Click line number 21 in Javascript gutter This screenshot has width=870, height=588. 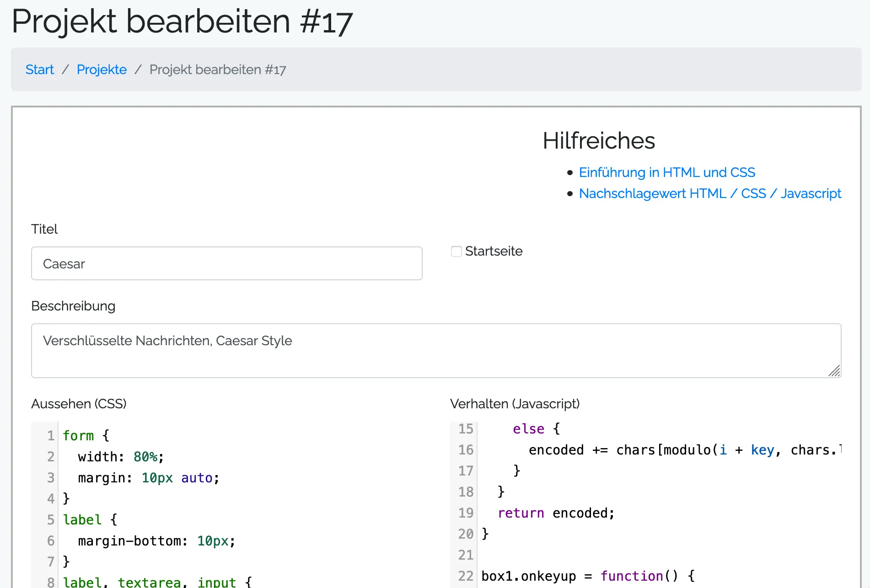pos(465,555)
